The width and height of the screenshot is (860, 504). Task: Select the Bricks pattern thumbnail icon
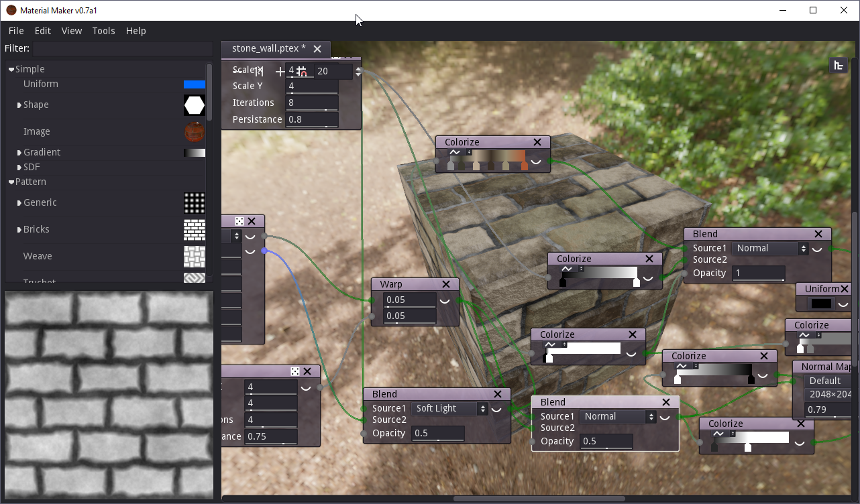point(195,230)
